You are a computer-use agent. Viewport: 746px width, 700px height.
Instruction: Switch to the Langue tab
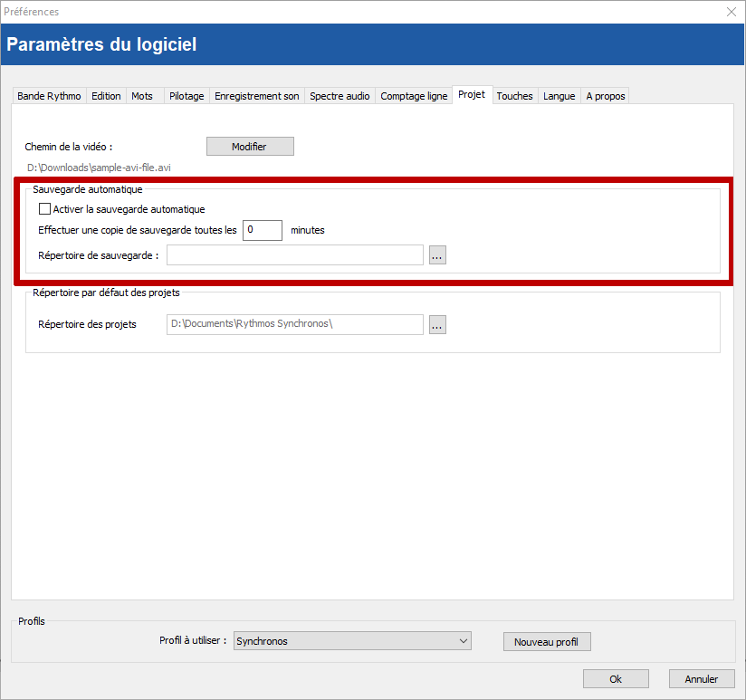(559, 96)
